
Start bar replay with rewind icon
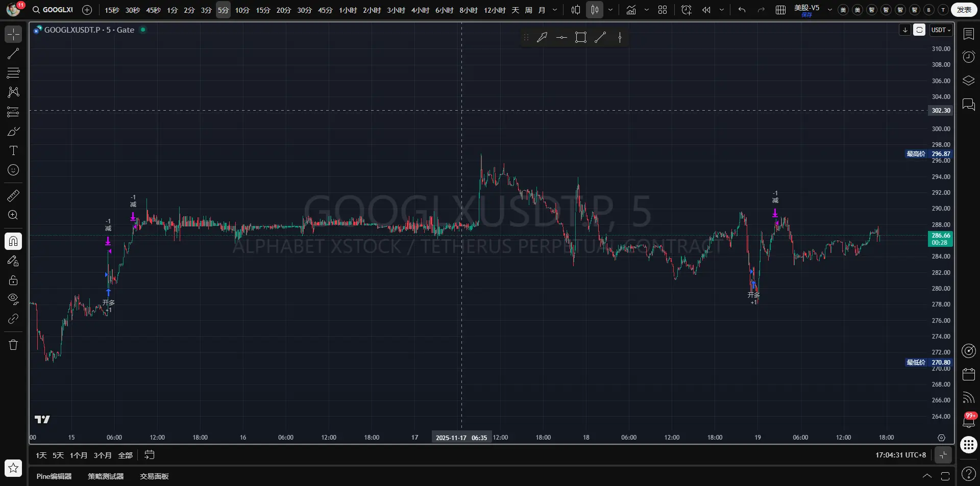click(x=706, y=10)
